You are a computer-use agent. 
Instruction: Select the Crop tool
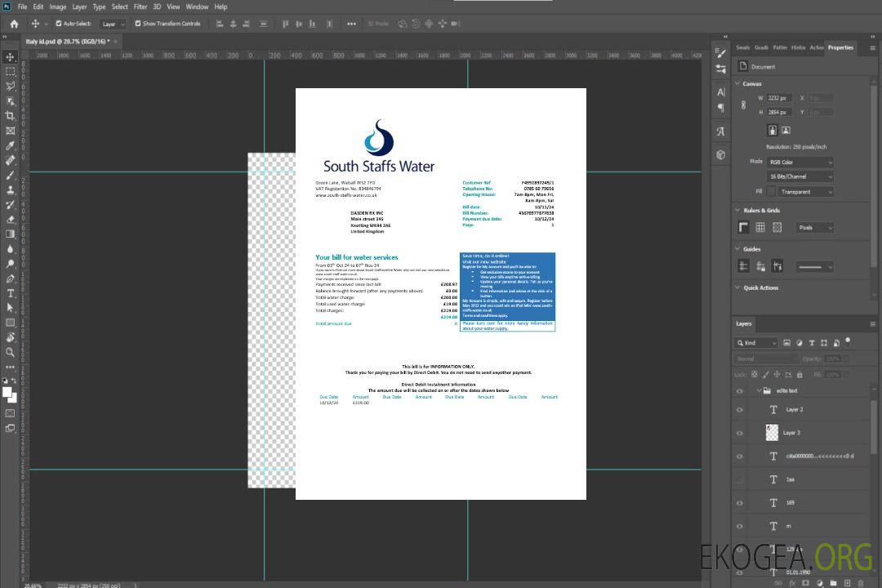(10, 115)
